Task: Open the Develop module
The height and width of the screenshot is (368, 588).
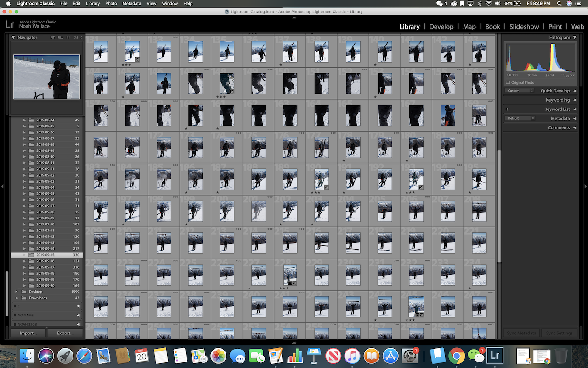Action: (441, 27)
